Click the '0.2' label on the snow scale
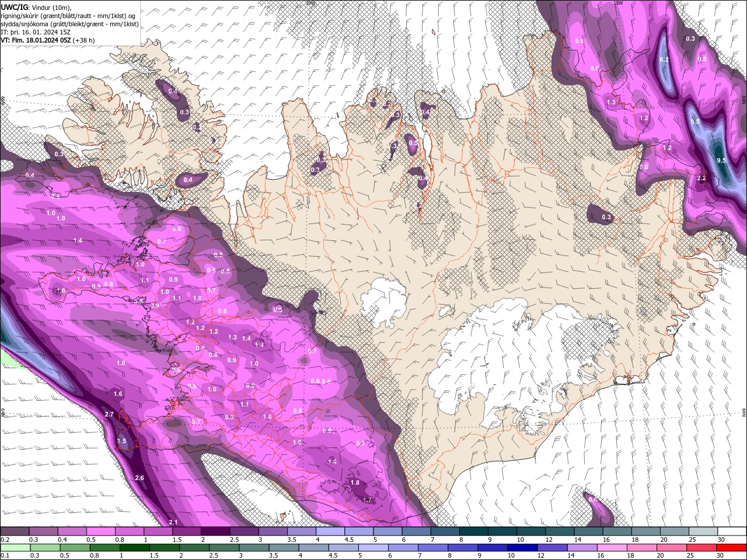Viewport: 747px width, 560px height. pyautogui.click(x=5, y=540)
